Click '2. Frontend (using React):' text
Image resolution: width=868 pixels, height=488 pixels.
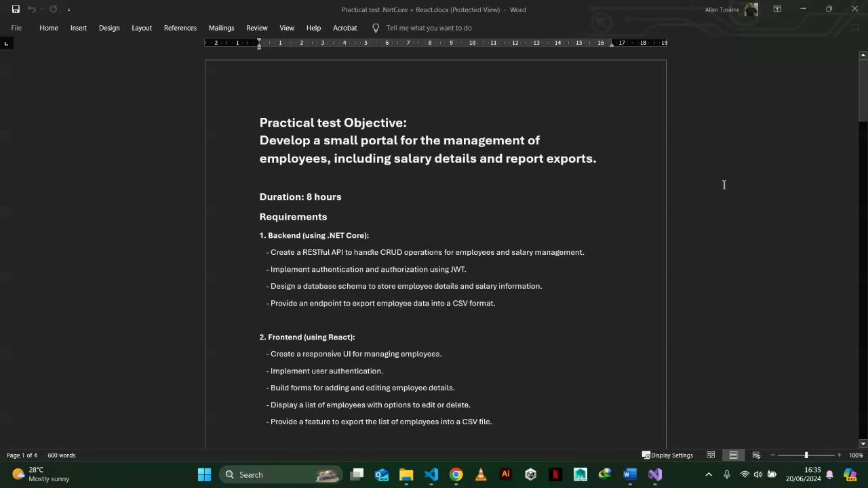tap(307, 337)
